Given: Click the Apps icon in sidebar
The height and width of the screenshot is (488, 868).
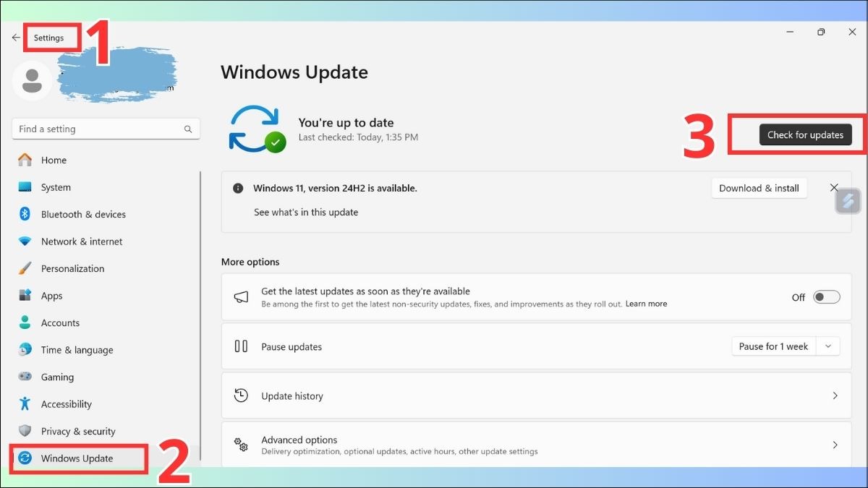Looking at the screenshot, I should (x=25, y=296).
